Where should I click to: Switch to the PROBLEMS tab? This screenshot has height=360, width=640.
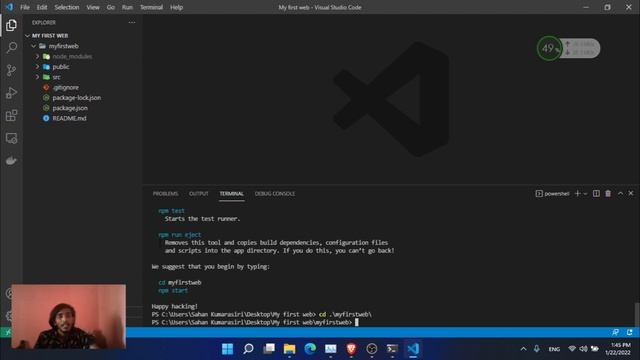165,193
